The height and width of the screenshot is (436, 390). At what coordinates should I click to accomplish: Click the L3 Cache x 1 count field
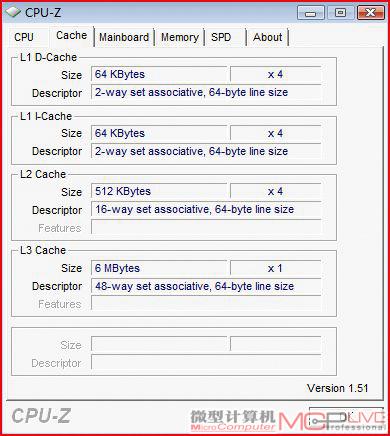pos(276,268)
